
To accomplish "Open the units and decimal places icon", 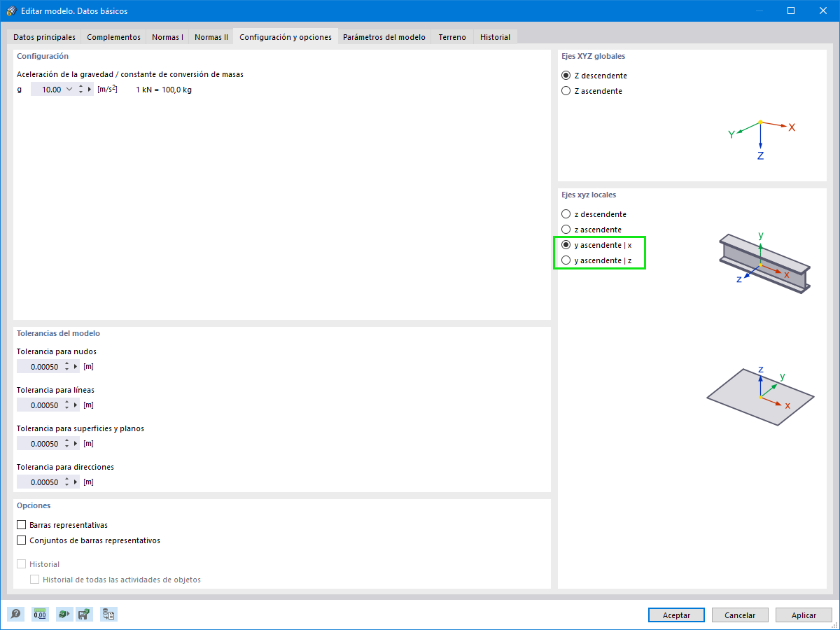I will [x=40, y=615].
